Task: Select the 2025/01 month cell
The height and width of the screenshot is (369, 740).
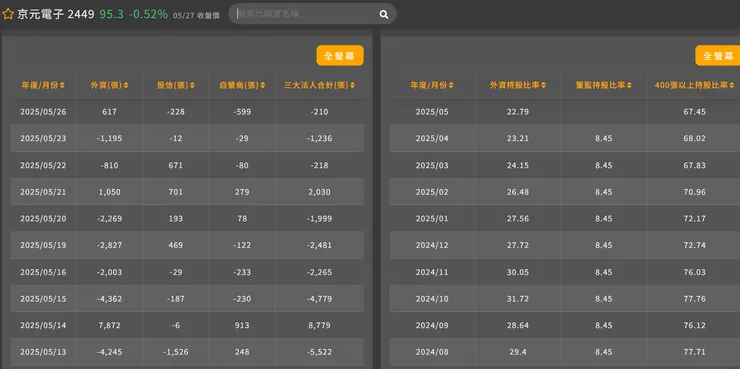Action: point(432,218)
